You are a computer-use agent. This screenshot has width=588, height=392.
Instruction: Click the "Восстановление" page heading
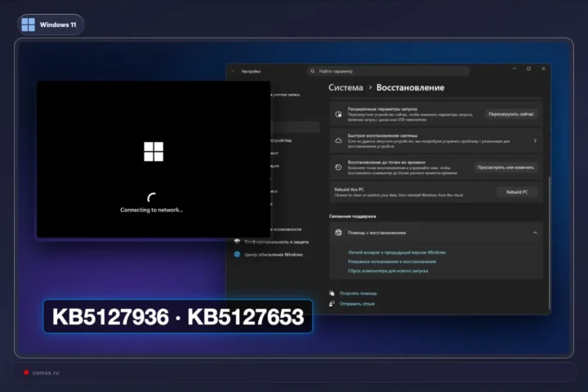pyautogui.click(x=410, y=87)
